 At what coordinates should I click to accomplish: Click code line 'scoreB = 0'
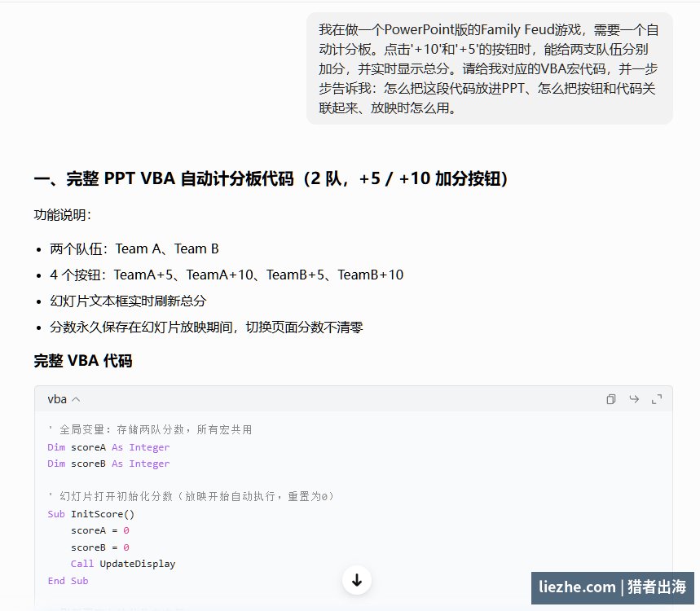(x=100, y=547)
